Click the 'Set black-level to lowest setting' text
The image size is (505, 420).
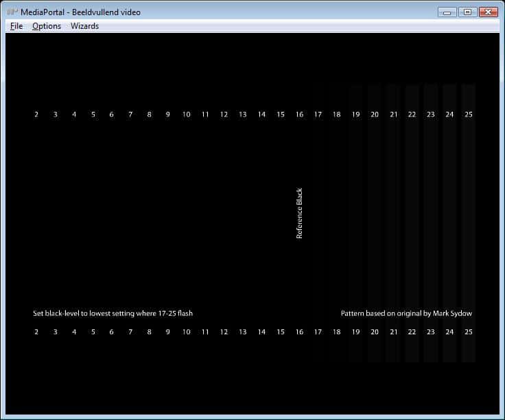(x=113, y=314)
